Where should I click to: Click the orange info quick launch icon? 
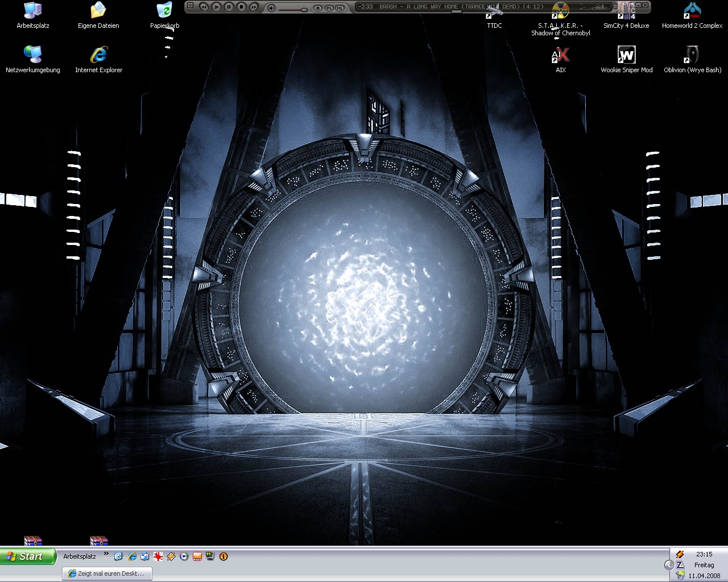[224, 556]
